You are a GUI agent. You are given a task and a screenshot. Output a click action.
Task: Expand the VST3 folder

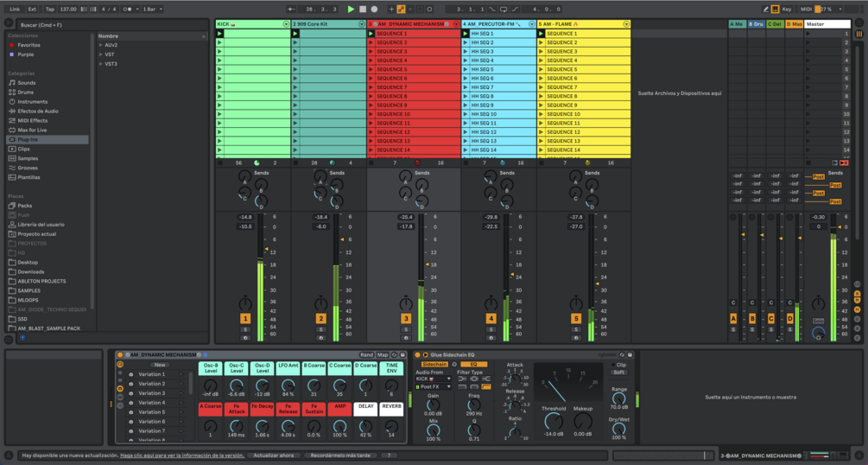click(x=101, y=64)
